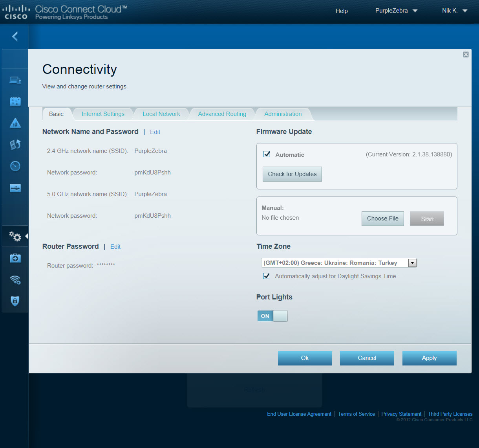The height and width of the screenshot is (448, 479).
Task: Open the Speed Test gauge icon
Action: 15,166
